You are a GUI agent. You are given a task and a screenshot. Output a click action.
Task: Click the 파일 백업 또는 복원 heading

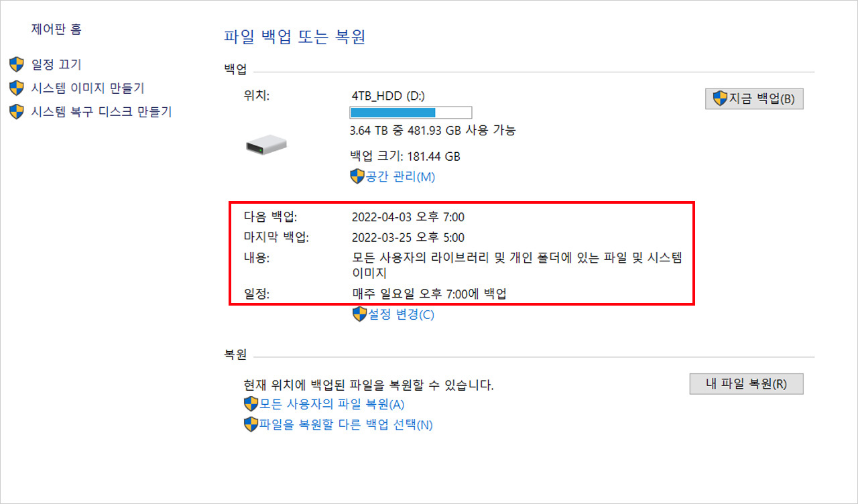point(294,37)
